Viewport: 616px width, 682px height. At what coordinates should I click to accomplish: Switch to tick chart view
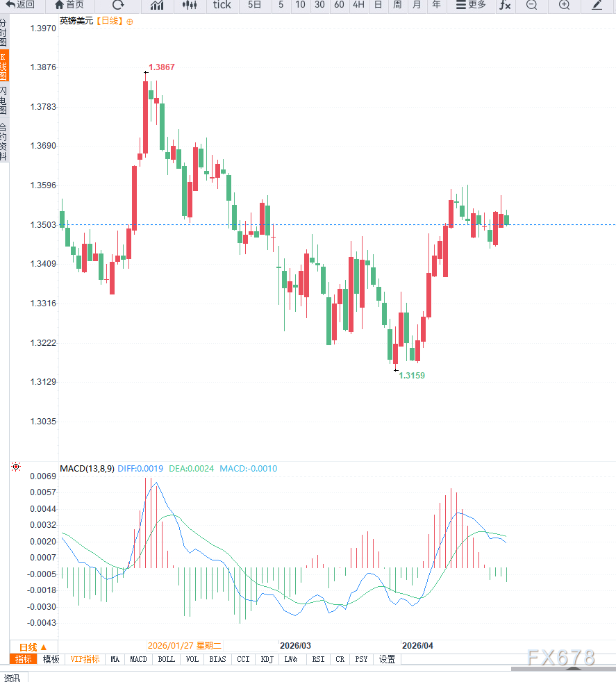pos(222,5)
